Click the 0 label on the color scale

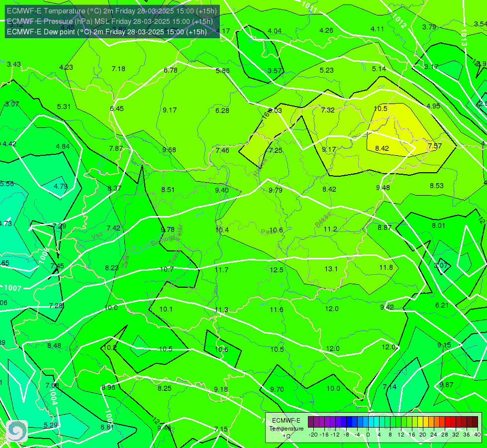pos(368,435)
